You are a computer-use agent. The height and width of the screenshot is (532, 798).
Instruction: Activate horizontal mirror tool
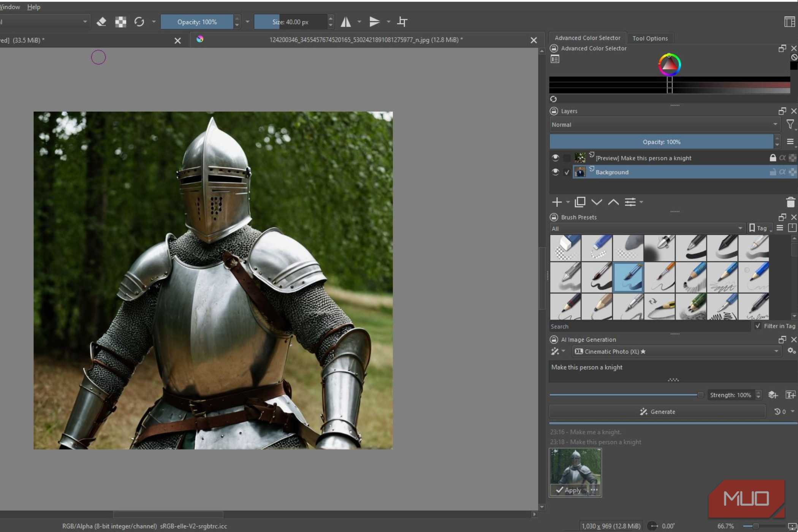(x=345, y=22)
